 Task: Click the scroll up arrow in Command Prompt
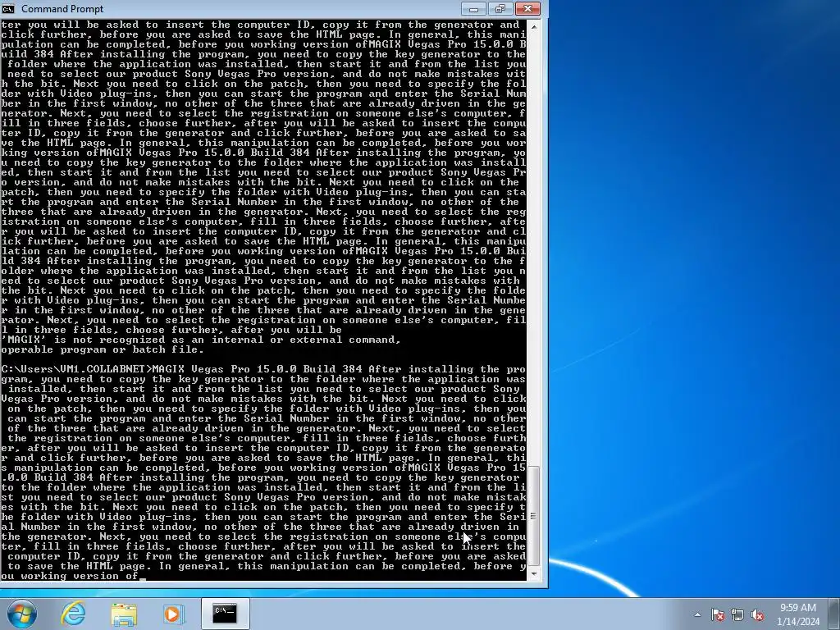point(533,26)
